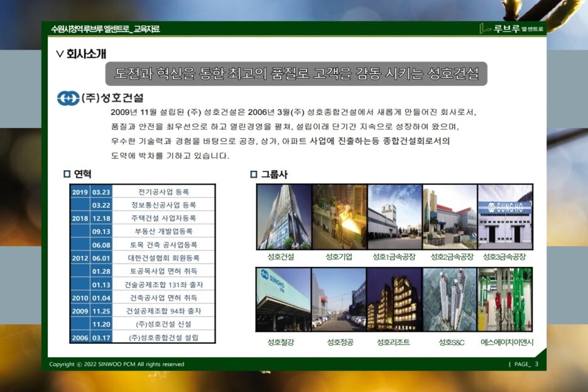The height and width of the screenshot is (392, 588).
Task: Select the 주택건설 사업자등록 cell
Action: click(163, 218)
